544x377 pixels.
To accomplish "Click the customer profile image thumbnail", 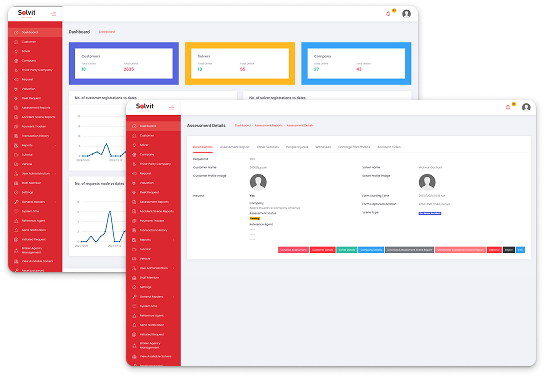I will [x=258, y=182].
